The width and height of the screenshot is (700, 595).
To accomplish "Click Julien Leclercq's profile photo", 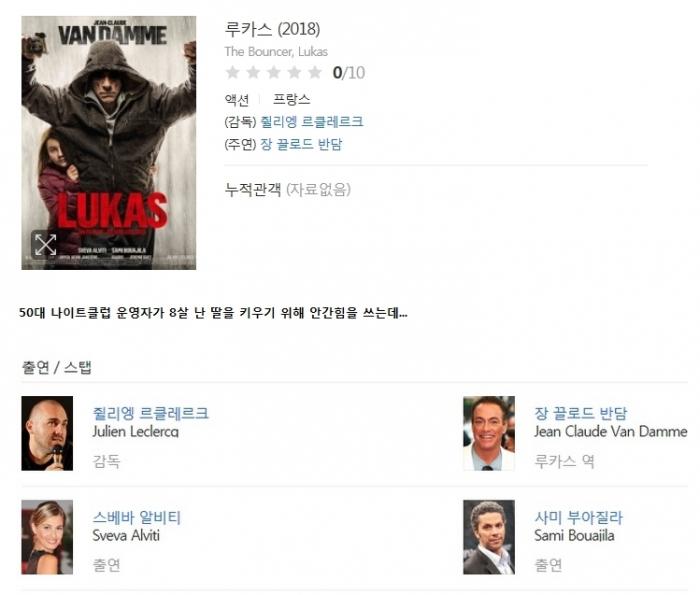I will [47, 433].
